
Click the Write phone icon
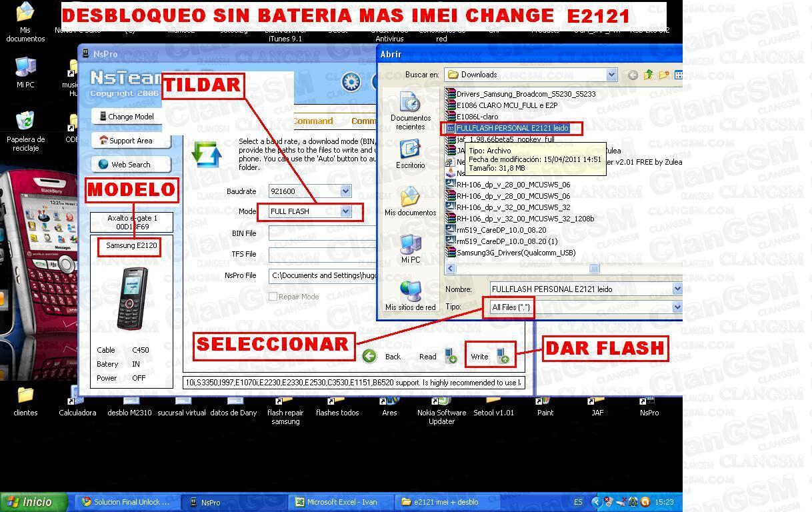[503, 357]
